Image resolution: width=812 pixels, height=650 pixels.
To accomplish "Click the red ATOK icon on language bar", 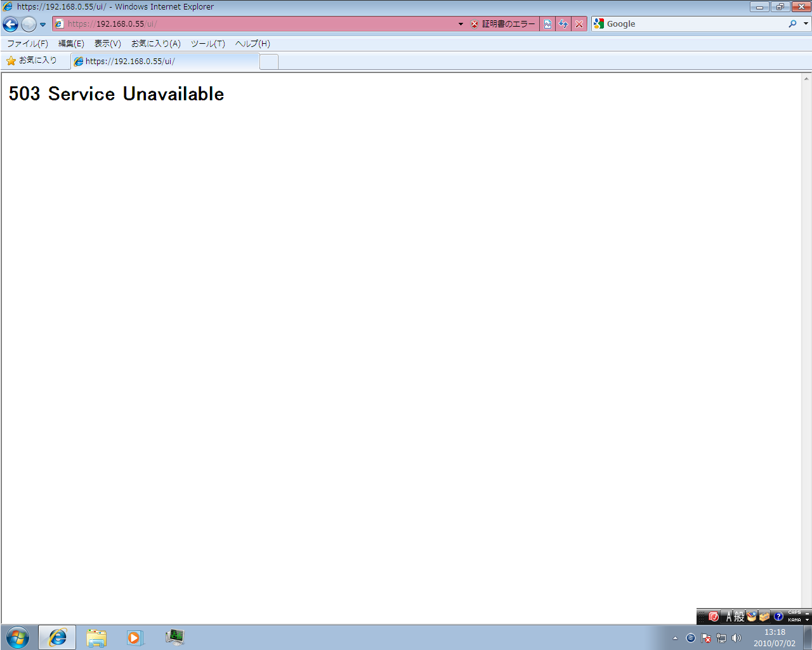I will point(714,616).
